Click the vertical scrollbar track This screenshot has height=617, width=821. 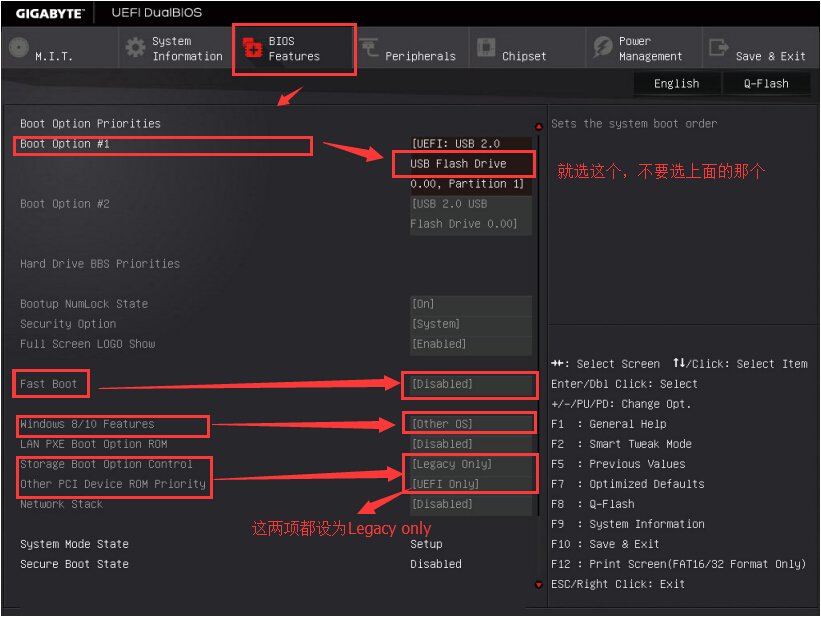[539, 356]
